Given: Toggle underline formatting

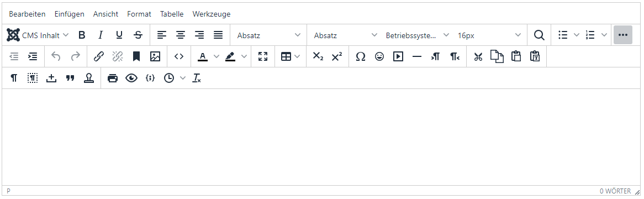Looking at the screenshot, I should [119, 35].
